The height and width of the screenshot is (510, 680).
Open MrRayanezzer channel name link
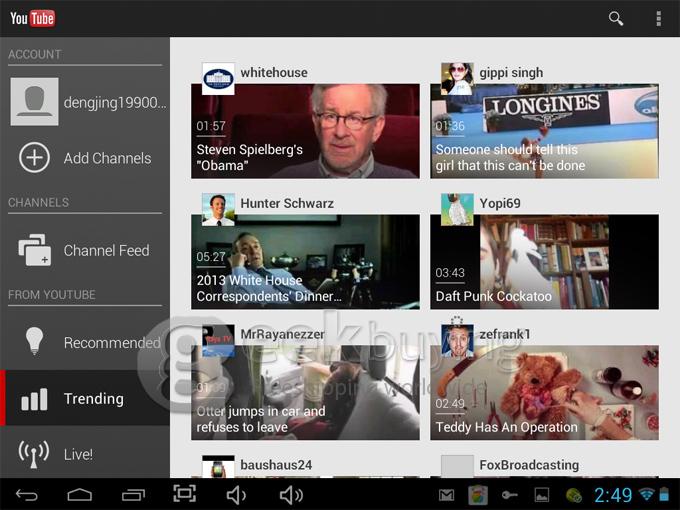click(x=282, y=334)
